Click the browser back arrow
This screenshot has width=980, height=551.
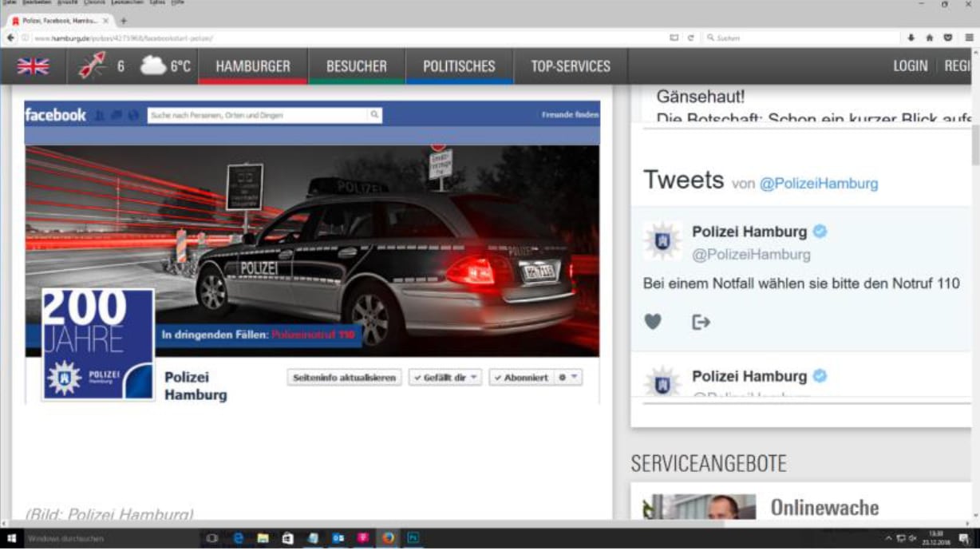point(11,38)
